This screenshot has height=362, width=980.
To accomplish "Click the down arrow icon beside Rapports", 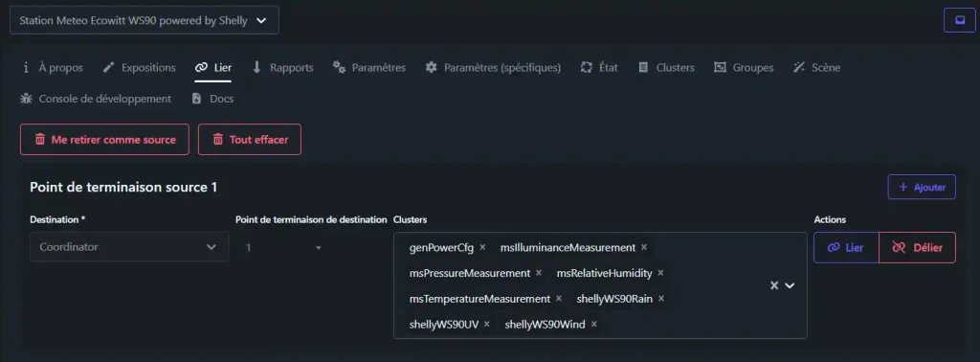I will (256, 67).
